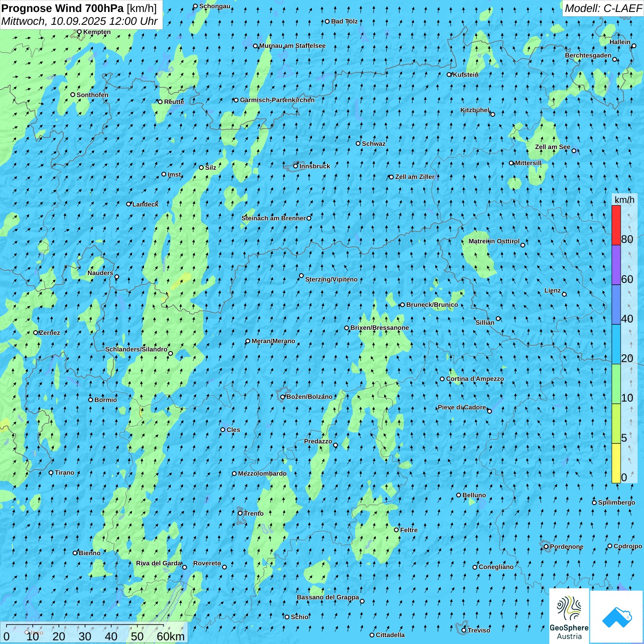The height and width of the screenshot is (644, 644).
Task: Click the Lienz label
Action: pos(552,290)
